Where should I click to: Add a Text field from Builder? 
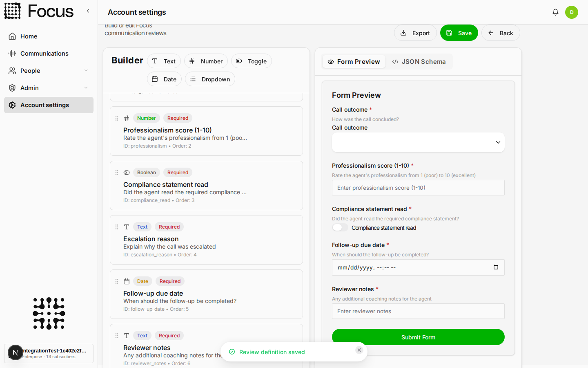pyautogui.click(x=164, y=61)
